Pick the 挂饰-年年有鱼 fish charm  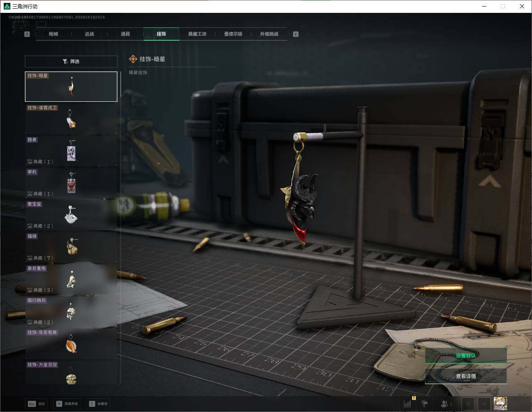point(71,343)
